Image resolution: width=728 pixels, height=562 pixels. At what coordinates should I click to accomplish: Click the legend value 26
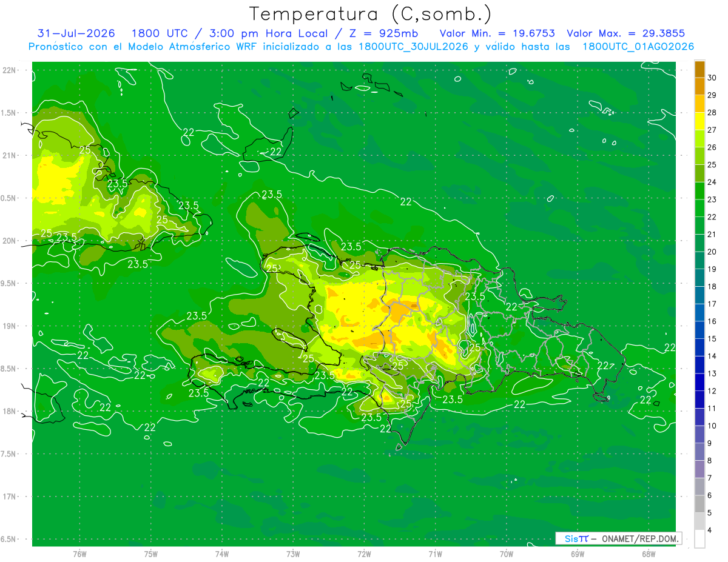tap(712, 147)
